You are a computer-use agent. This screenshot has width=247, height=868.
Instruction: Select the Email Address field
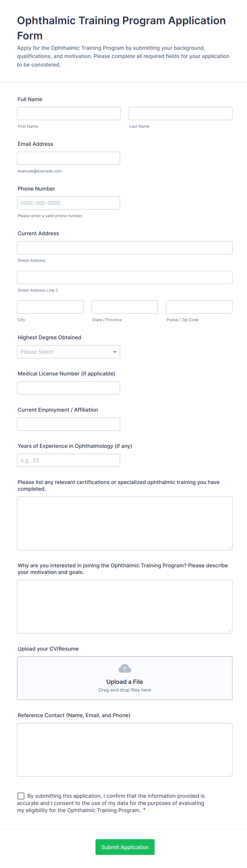pyautogui.click(x=69, y=158)
